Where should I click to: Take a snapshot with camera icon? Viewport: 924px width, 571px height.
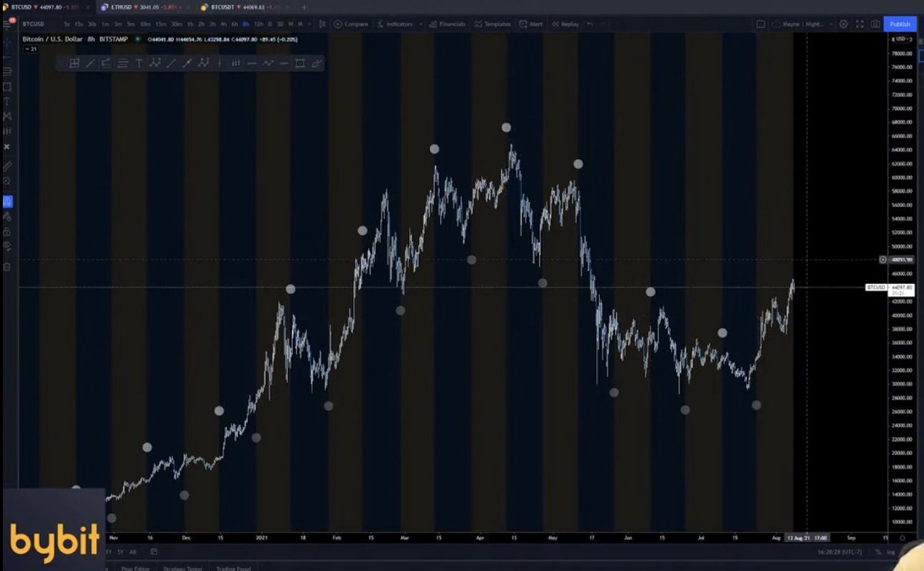[875, 24]
